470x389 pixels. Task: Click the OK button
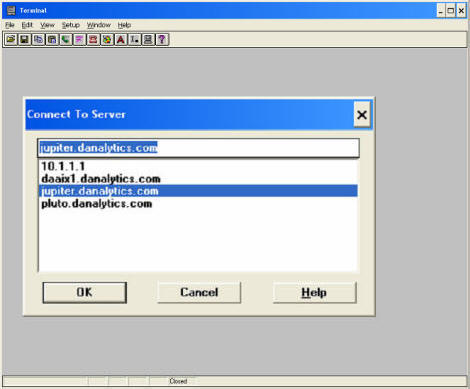[x=85, y=293]
